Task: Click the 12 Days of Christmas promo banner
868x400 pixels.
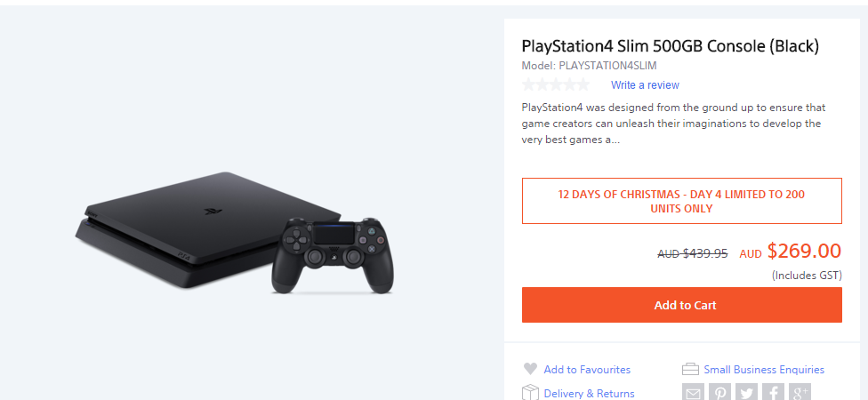Action: pyautogui.click(x=681, y=201)
